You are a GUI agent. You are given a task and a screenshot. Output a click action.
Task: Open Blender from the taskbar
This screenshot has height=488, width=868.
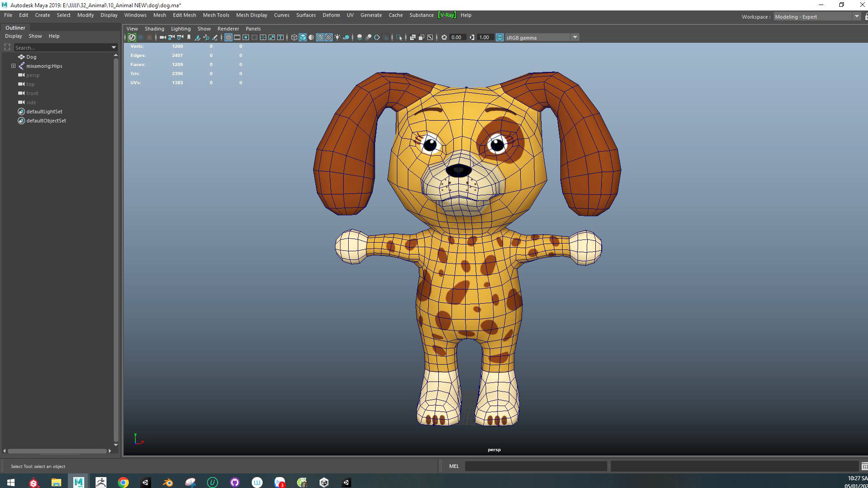click(168, 483)
